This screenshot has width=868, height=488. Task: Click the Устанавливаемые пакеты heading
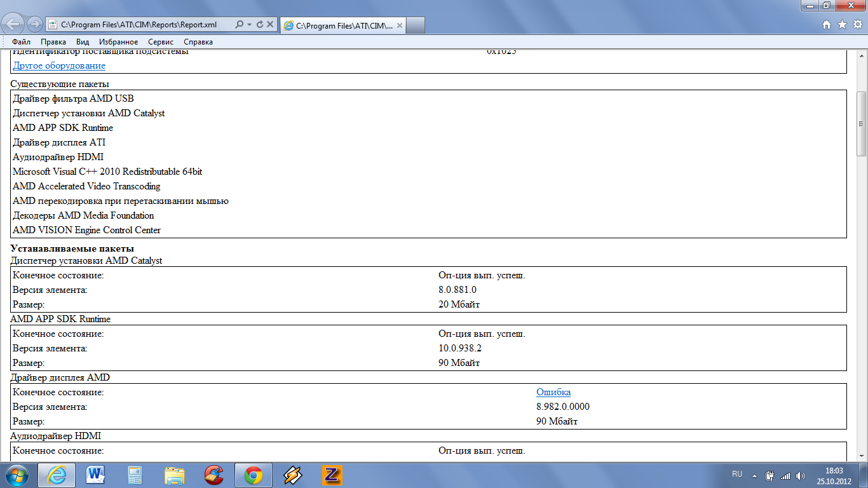coord(72,248)
